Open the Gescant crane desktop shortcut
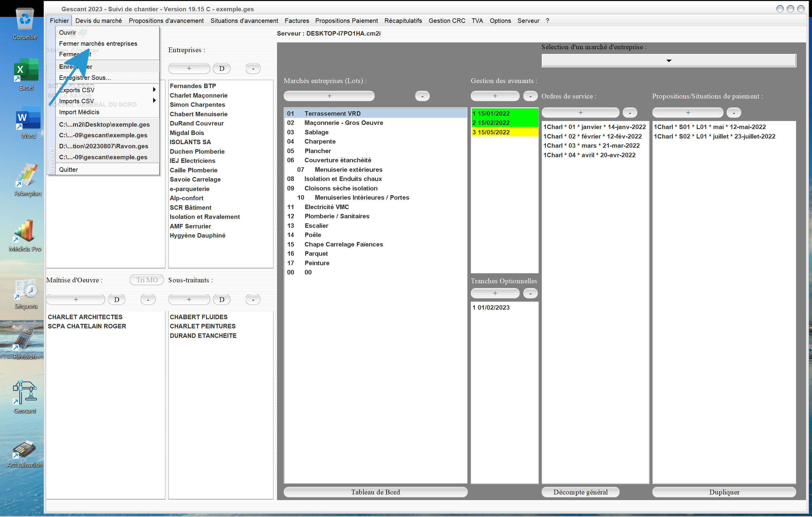 click(x=25, y=397)
